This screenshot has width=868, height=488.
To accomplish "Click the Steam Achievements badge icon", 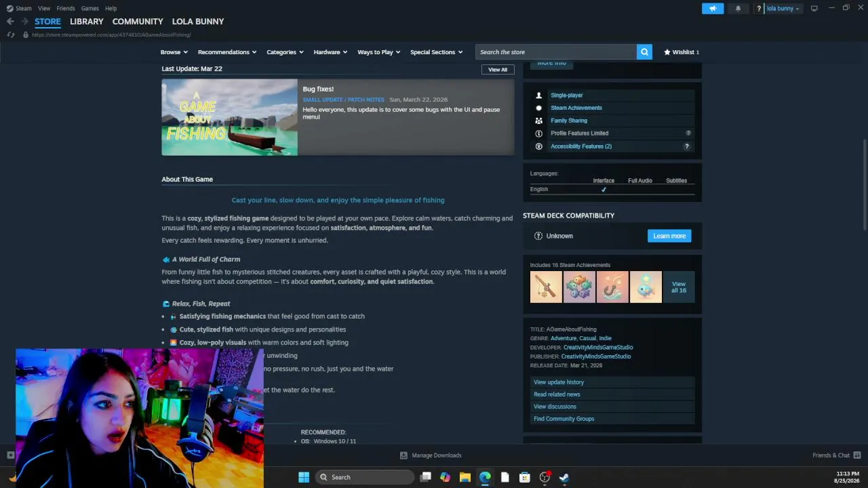I will (x=539, y=108).
